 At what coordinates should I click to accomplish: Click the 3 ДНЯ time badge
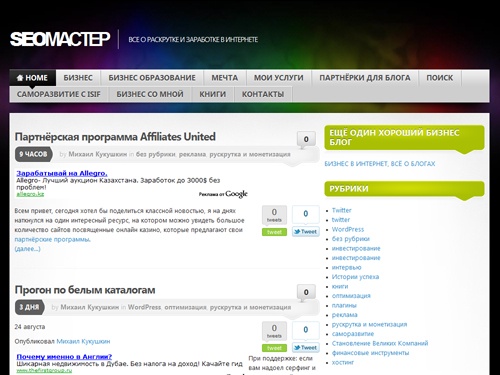tap(29, 307)
